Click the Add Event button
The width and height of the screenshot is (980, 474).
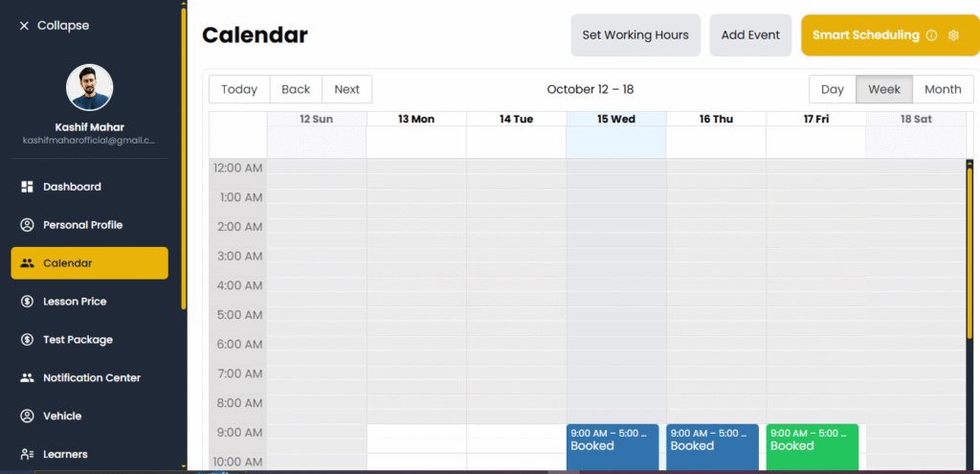tap(750, 35)
